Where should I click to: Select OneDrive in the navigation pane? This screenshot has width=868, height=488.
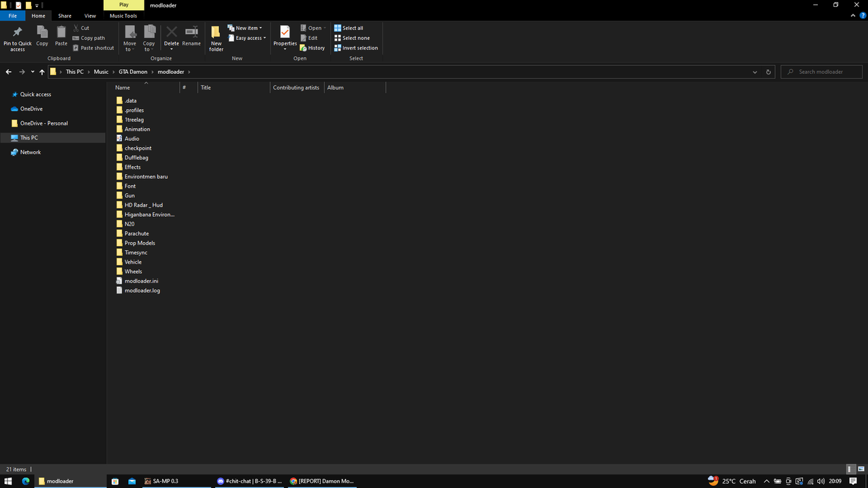click(31, 108)
